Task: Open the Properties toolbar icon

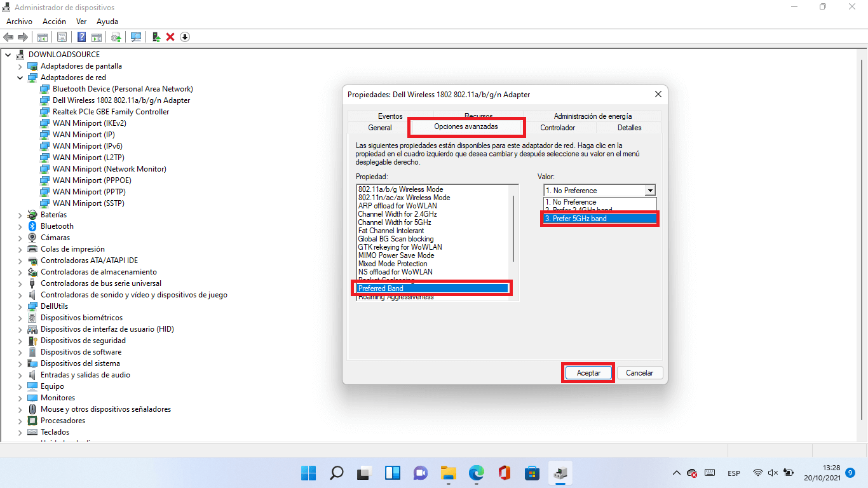Action: click(x=62, y=37)
